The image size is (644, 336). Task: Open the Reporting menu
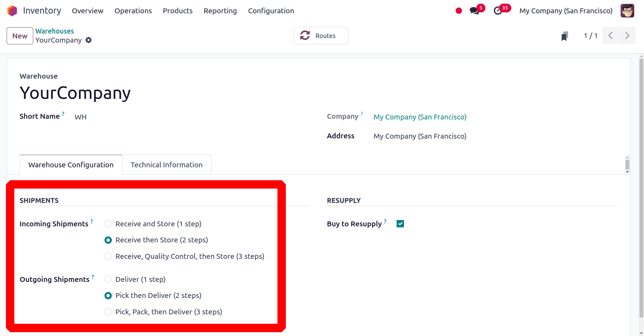[220, 11]
